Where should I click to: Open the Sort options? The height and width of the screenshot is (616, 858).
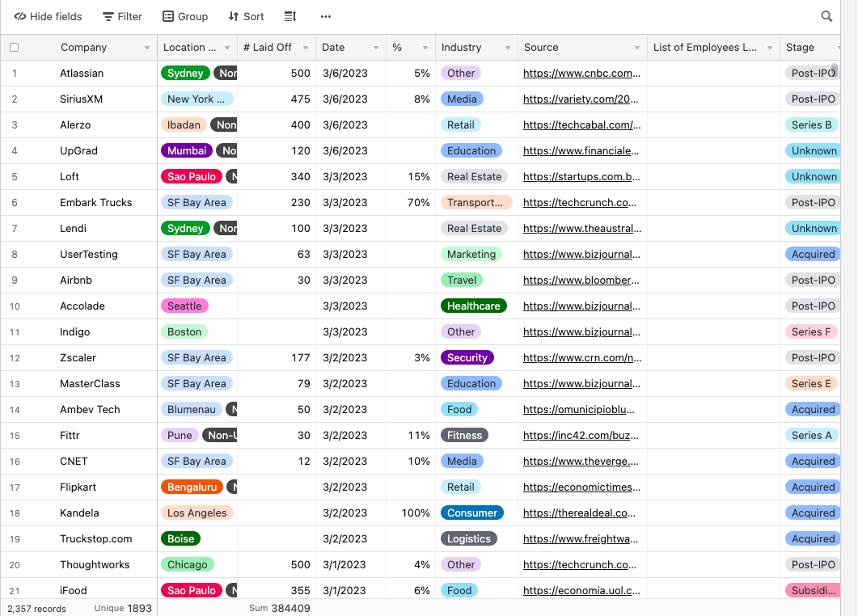246,16
